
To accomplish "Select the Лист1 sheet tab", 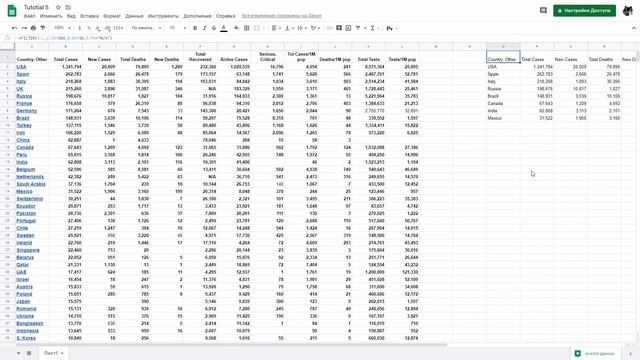I will click(53, 353).
